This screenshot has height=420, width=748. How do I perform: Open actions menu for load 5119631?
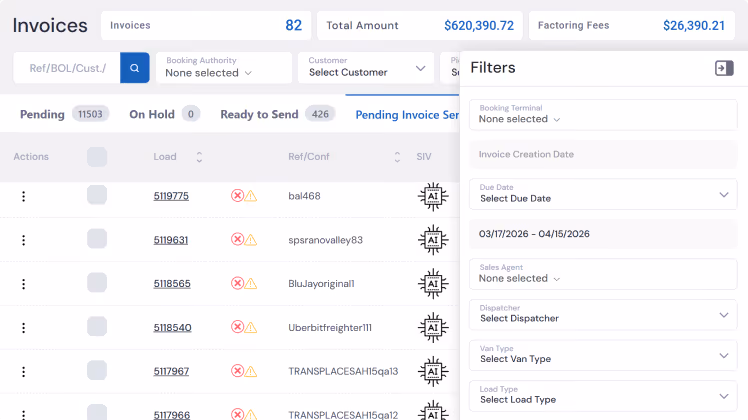pos(23,240)
